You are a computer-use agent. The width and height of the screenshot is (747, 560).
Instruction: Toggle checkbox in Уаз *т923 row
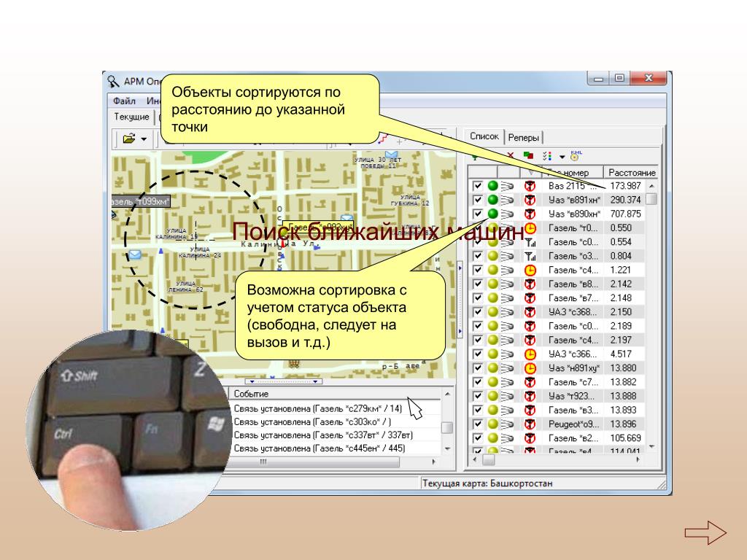point(477,396)
